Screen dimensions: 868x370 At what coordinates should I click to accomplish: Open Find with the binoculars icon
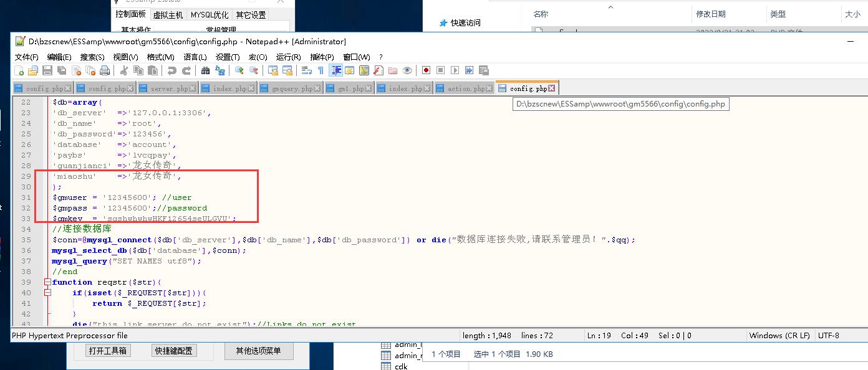pyautogui.click(x=205, y=70)
